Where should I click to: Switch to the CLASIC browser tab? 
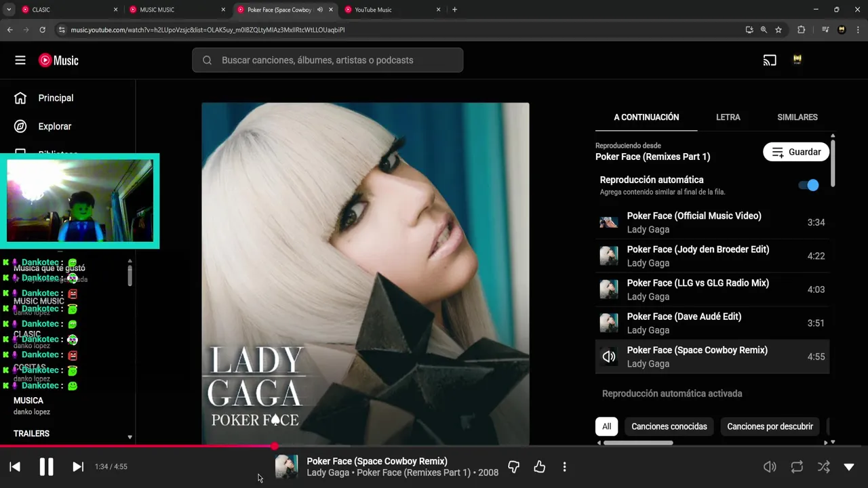(x=70, y=9)
